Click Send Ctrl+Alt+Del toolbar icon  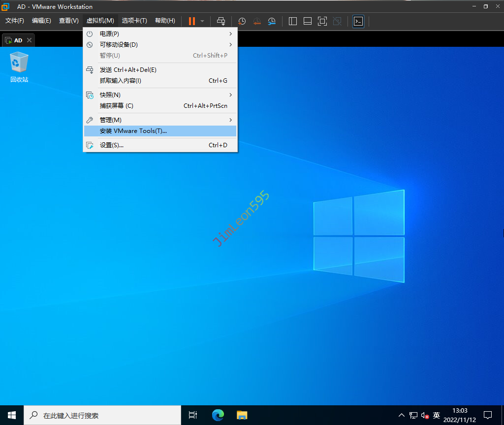click(x=221, y=21)
